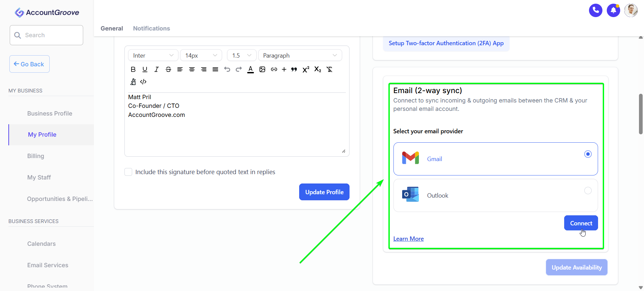Viewport: 644px width, 291px height.
Task: Toggle bold formatting in signature editor
Action: coord(133,69)
